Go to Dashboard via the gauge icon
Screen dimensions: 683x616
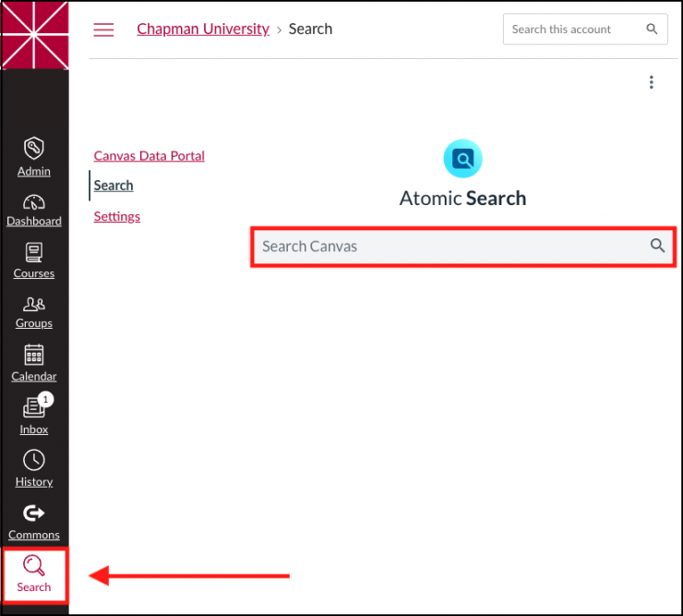(34, 210)
